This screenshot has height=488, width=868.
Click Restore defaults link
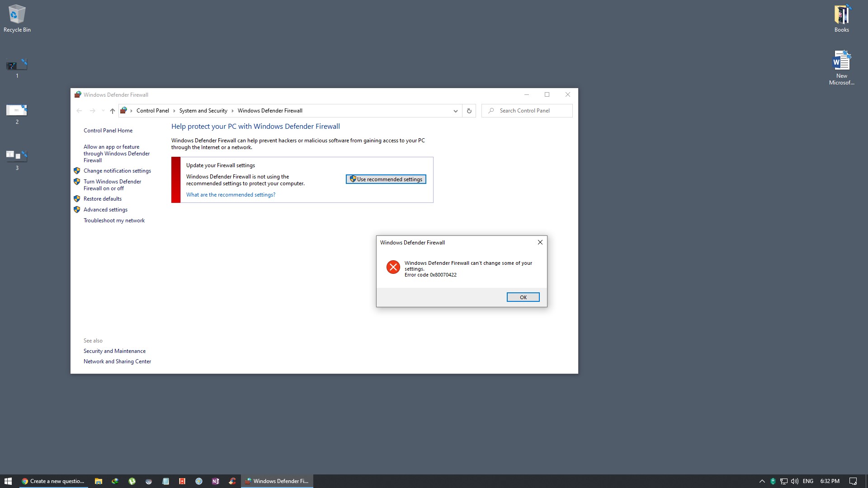click(x=103, y=199)
